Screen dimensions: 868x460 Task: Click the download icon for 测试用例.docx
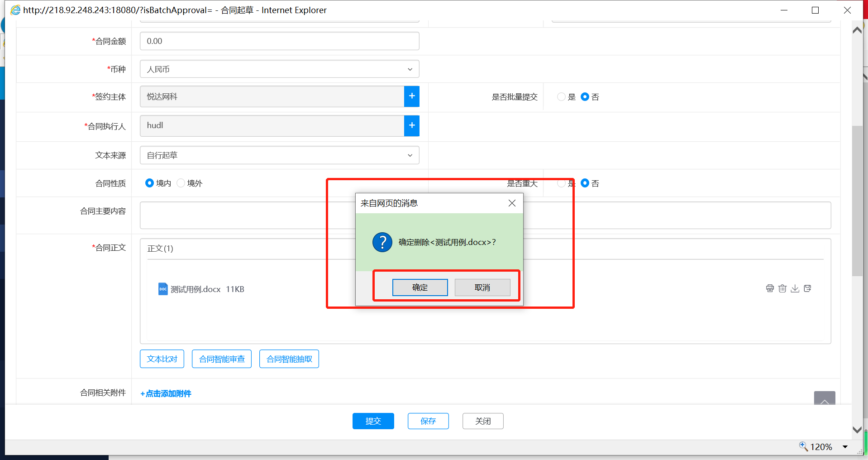click(x=795, y=288)
